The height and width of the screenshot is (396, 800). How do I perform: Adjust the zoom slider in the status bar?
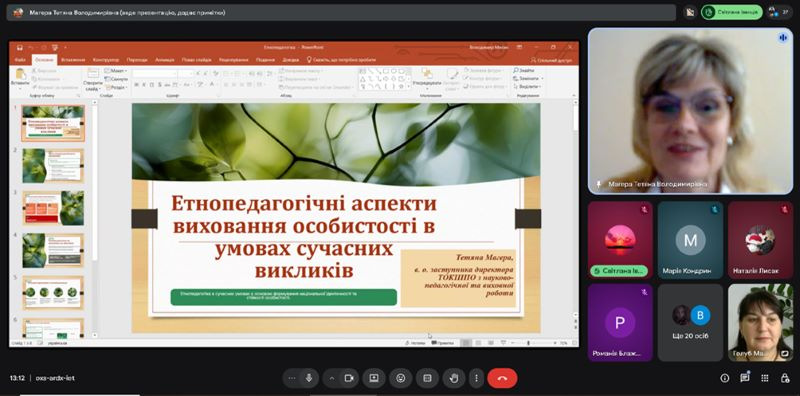tap(529, 343)
